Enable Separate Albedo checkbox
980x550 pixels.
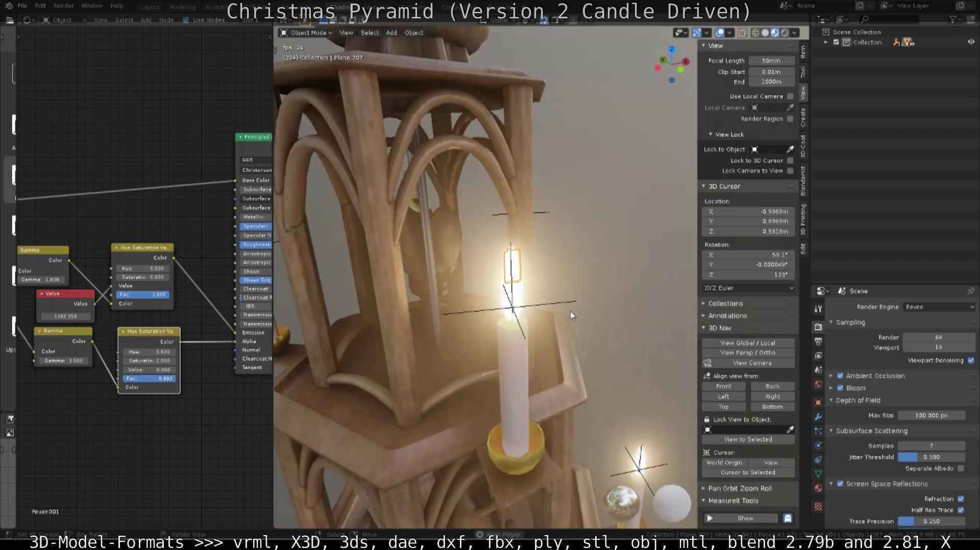pos(961,468)
